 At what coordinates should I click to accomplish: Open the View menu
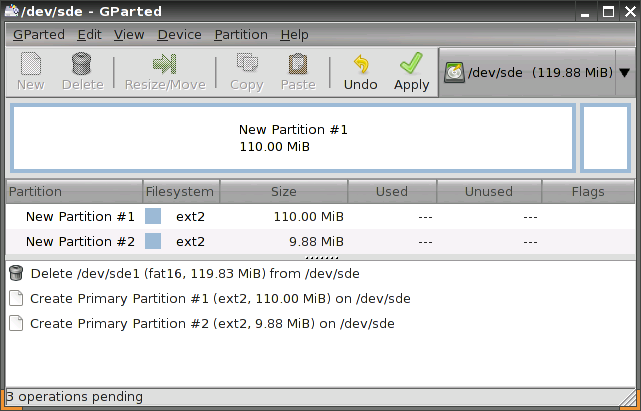coord(129,34)
